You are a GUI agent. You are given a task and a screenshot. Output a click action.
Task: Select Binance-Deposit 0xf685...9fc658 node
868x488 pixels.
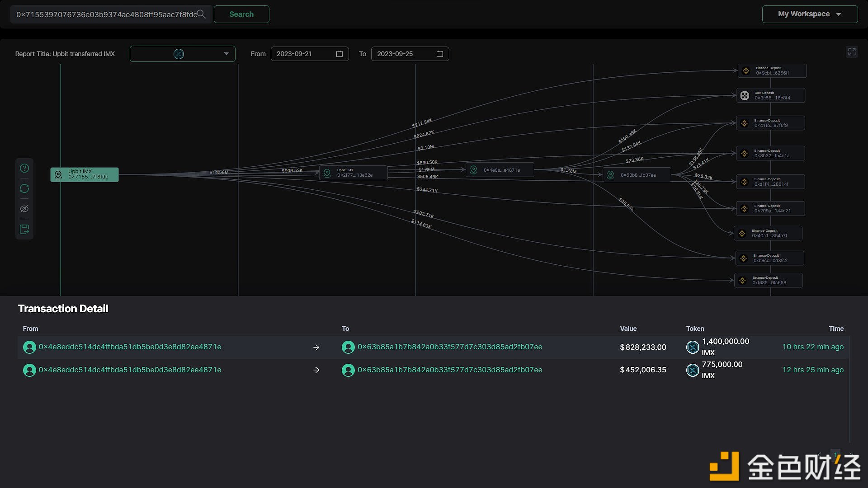point(769,280)
